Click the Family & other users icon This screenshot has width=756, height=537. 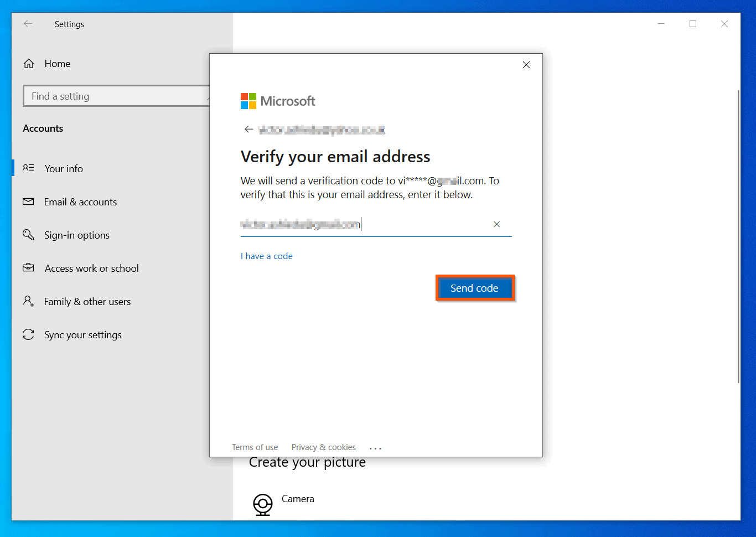[x=28, y=301]
